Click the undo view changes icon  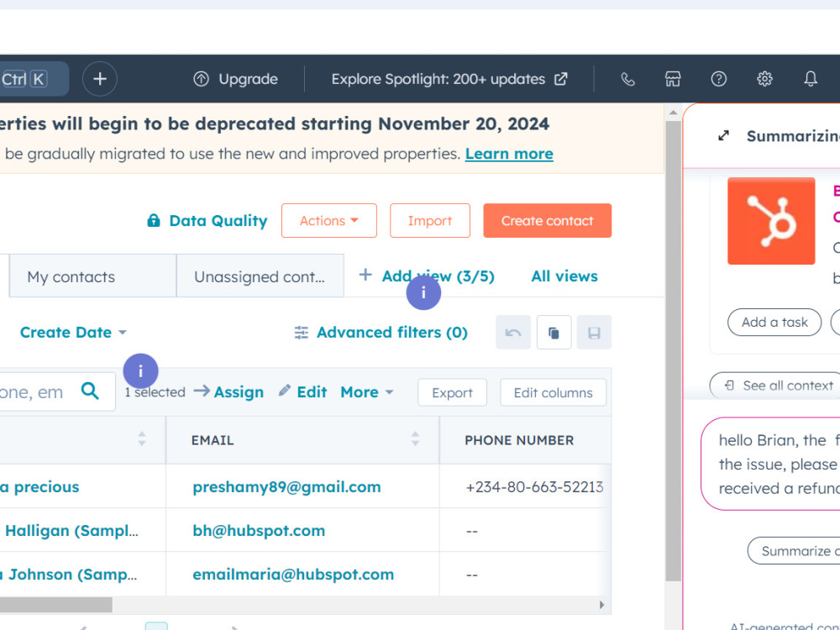click(512, 333)
